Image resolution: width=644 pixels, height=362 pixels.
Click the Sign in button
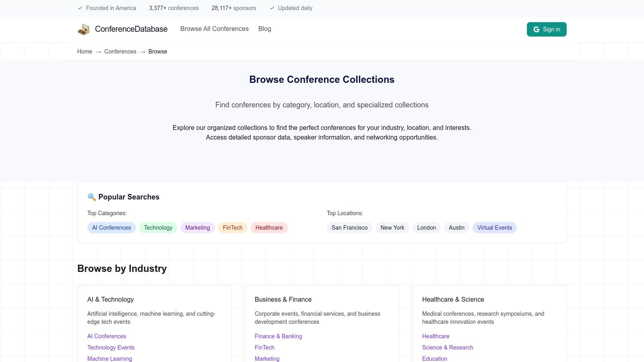(547, 29)
